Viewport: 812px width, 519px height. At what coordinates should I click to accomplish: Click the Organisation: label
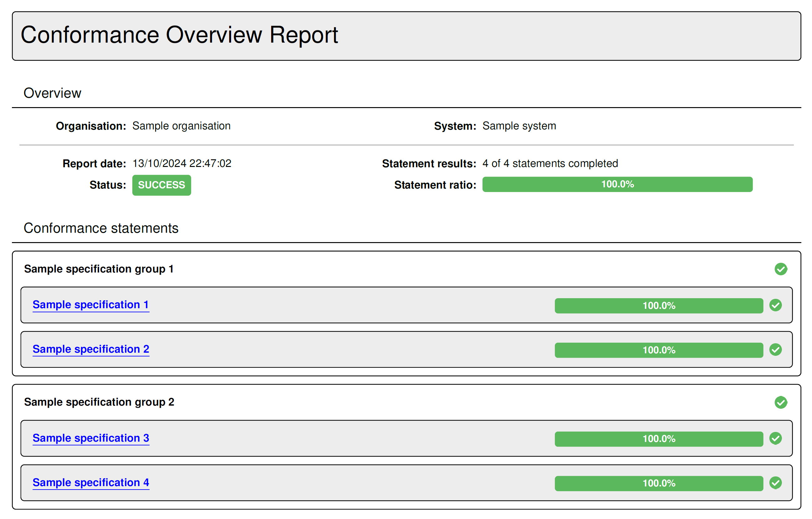(91, 126)
